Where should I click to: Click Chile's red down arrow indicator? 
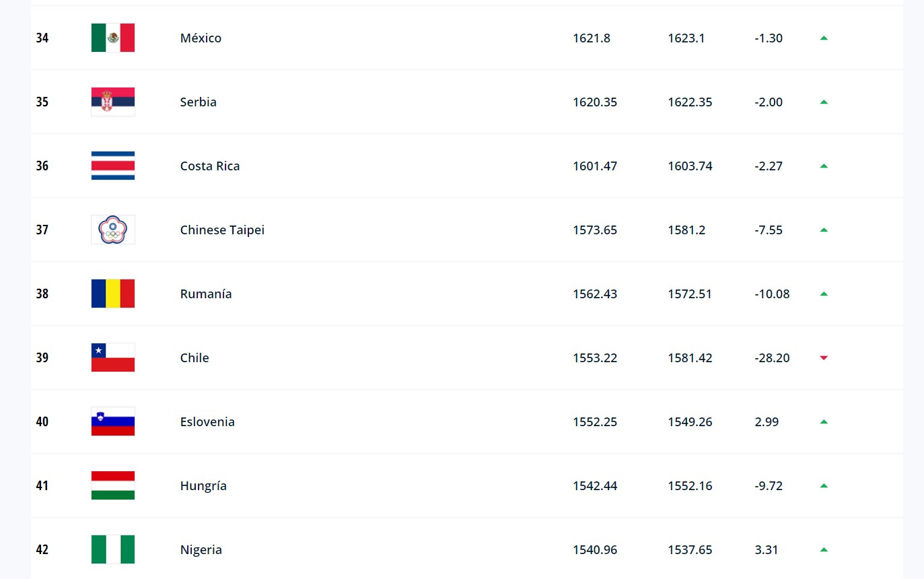(824, 358)
